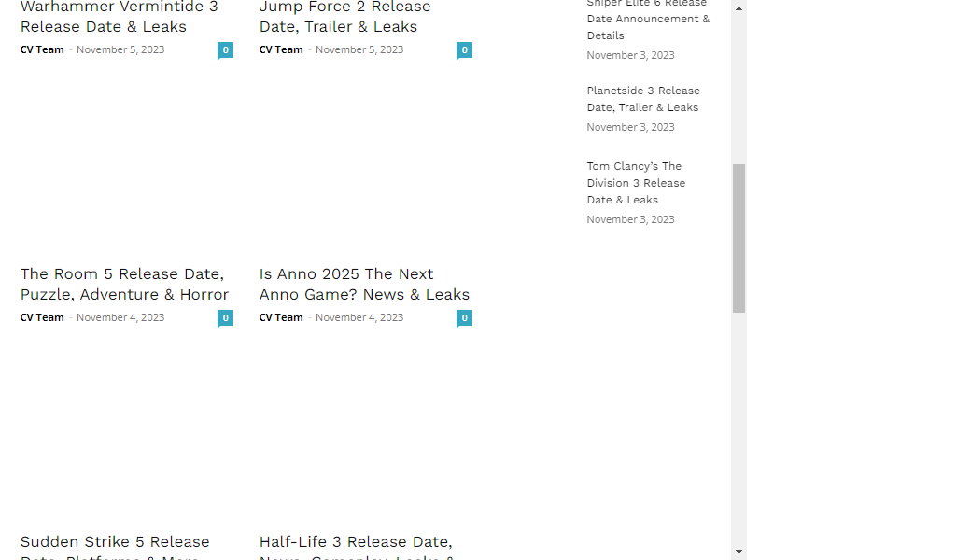Open Jump Force 2 Release Date article
The height and width of the screenshot is (560, 956).
coord(345,17)
